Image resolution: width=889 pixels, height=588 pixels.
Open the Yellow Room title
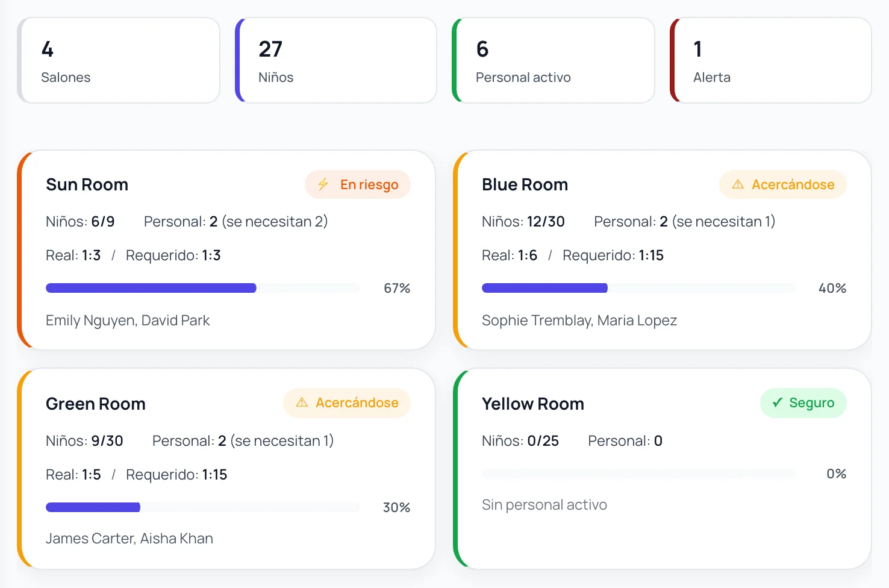pyautogui.click(x=533, y=404)
